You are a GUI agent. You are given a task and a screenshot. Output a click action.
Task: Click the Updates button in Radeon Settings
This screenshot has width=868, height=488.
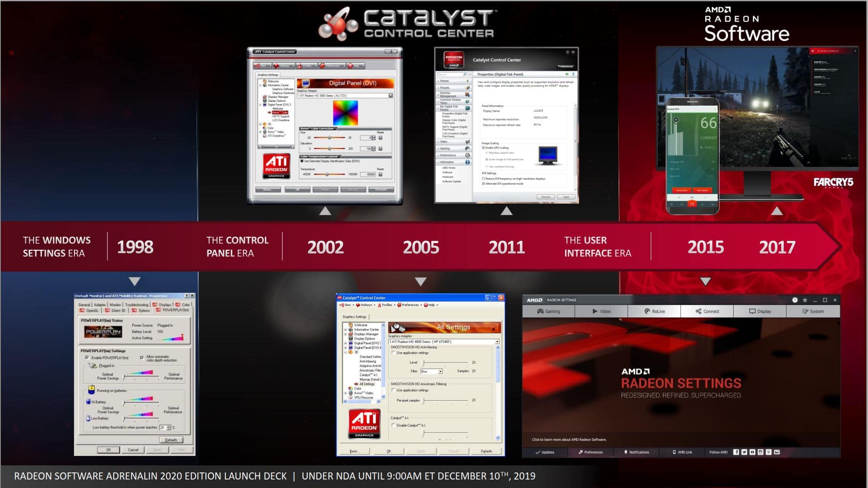(545, 452)
